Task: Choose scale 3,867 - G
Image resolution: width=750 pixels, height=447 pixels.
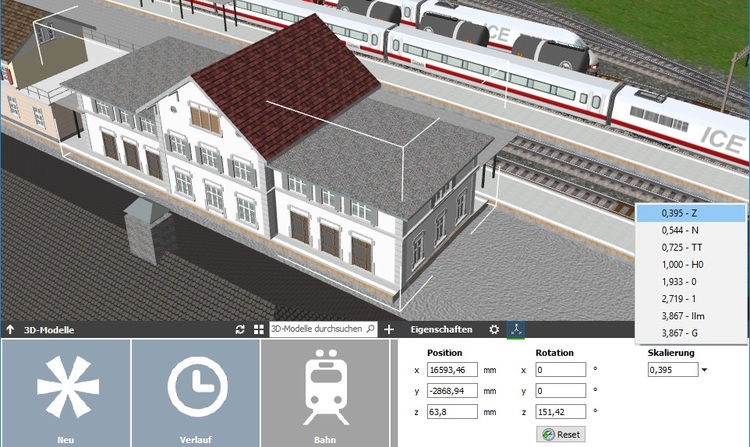Action: [691, 333]
